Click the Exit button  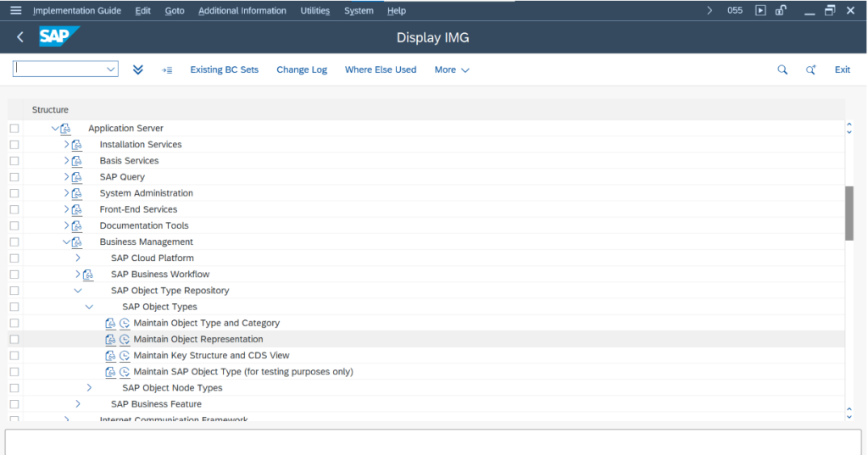coord(843,69)
